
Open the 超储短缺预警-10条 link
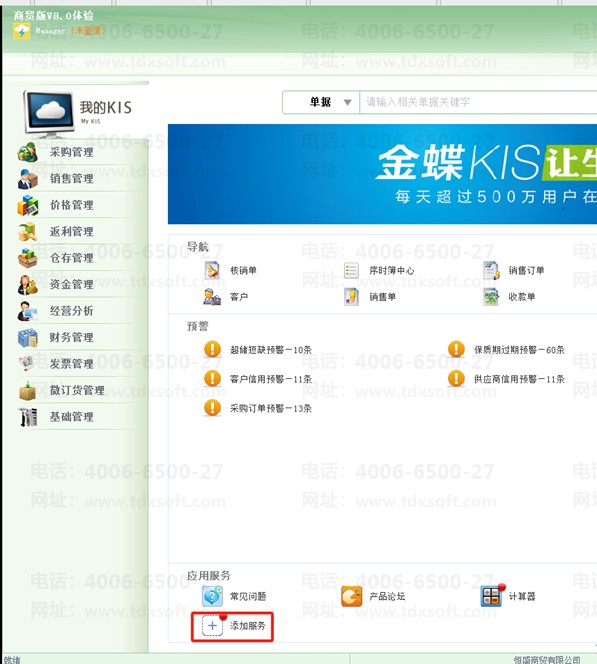pyautogui.click(x=271, y=350)
